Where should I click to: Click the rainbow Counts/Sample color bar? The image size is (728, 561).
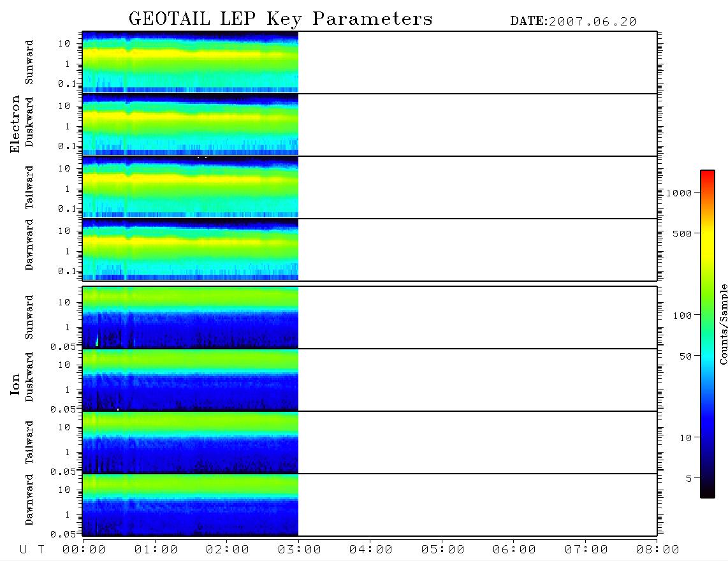click(708, 334)
